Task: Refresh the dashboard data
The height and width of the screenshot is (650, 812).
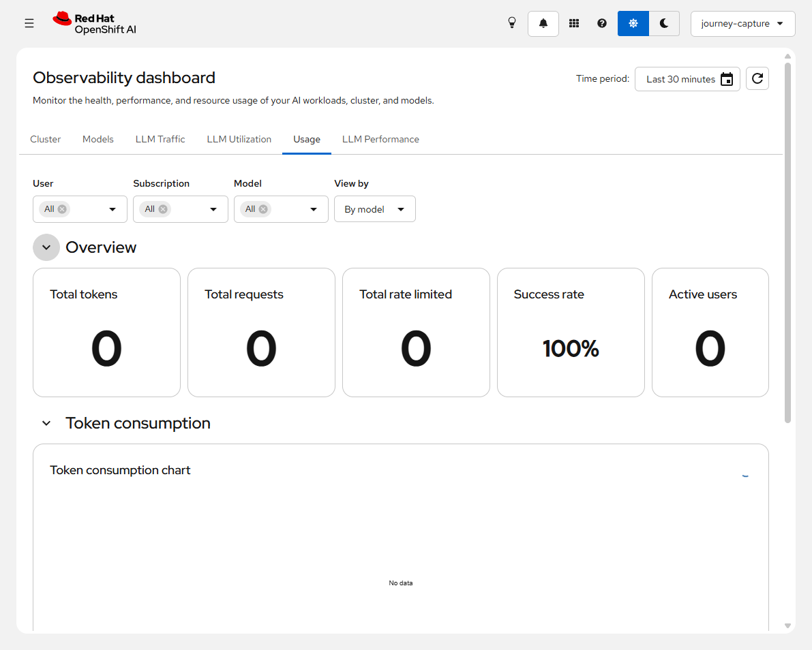Action: click(x=757, y=78)
